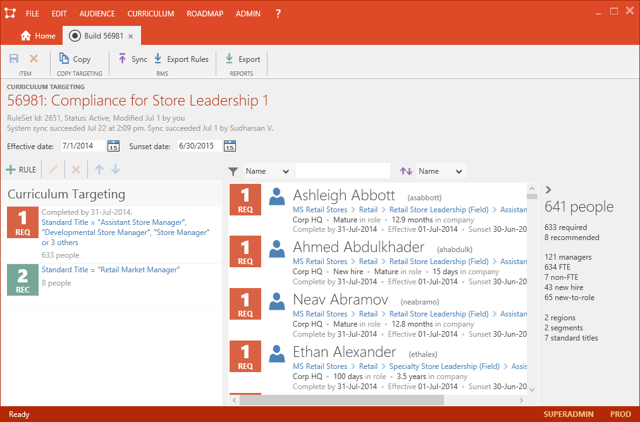Click "121 managers" in the summary
The width and height of the screenshot is (640, 422).
point(568,257)
